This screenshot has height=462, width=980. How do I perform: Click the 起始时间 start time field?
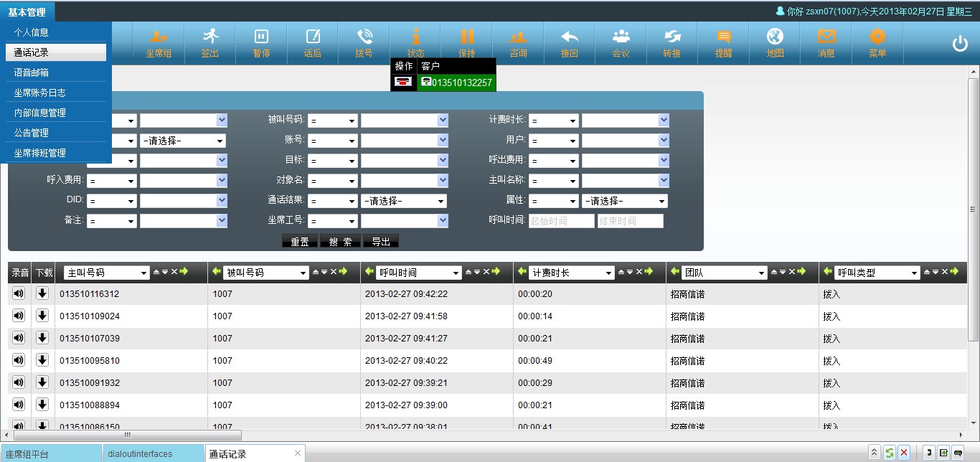click(561, 221)
